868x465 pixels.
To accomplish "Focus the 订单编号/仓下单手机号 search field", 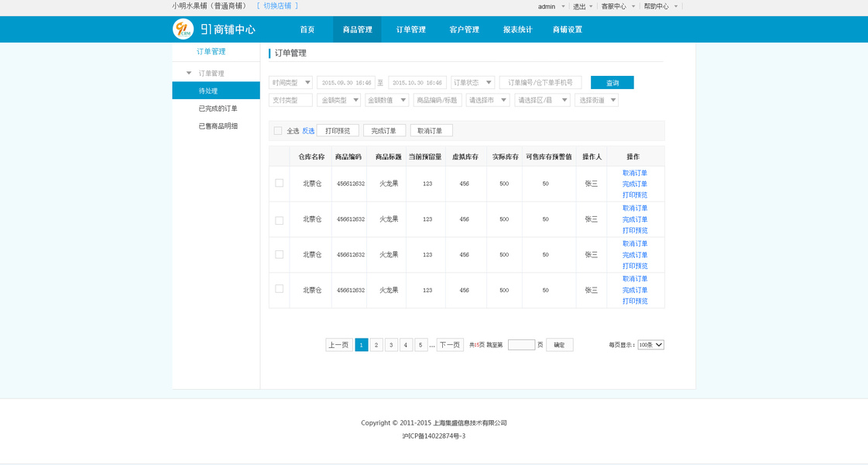I will (540, 83).
